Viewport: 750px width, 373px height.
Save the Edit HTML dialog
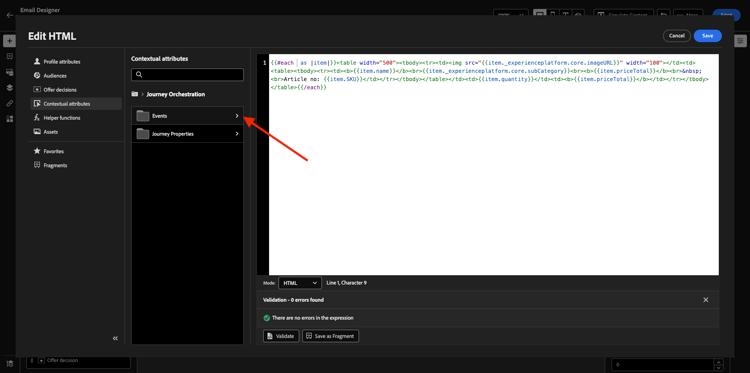click(707, 36)
